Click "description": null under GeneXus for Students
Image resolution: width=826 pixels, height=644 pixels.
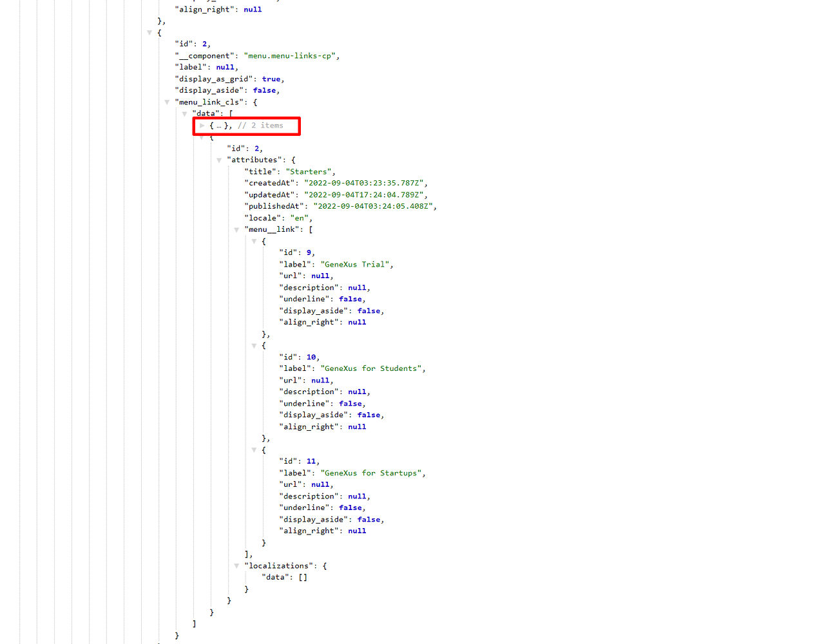[325, 392]
